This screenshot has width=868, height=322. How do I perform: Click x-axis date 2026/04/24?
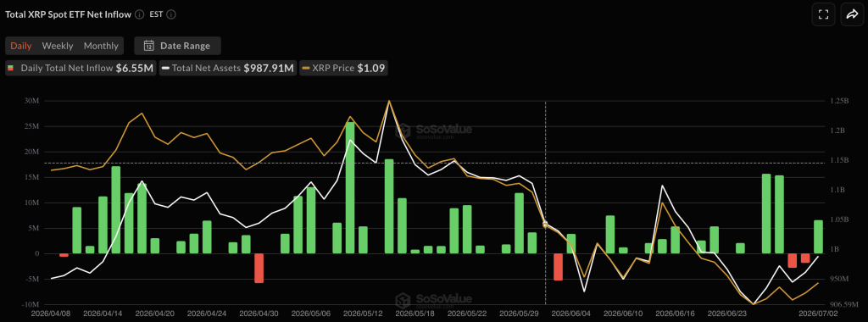(x=207, y=313)
